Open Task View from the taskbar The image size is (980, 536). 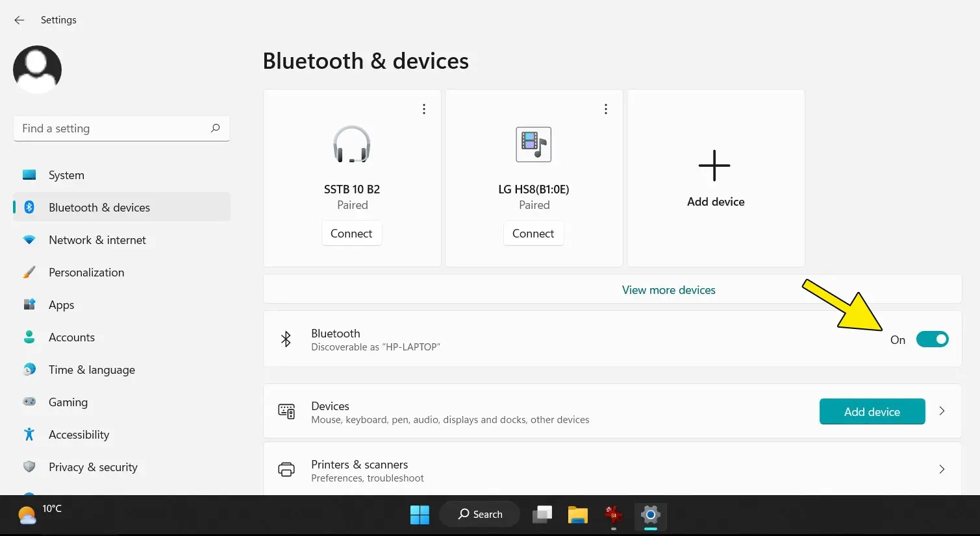point(542,515)
